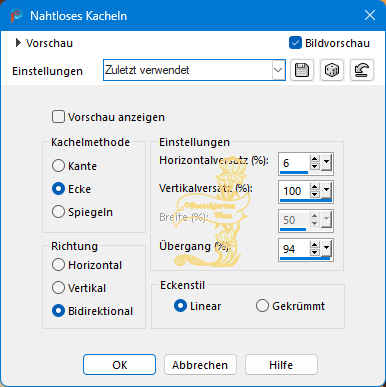Click the PaintShop Pro logo in title bar
The image size is (386, 387).
coord(16,16)
